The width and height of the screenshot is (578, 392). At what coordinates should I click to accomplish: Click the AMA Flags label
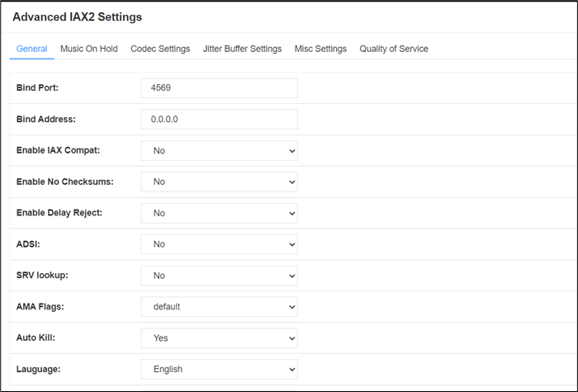40,306
